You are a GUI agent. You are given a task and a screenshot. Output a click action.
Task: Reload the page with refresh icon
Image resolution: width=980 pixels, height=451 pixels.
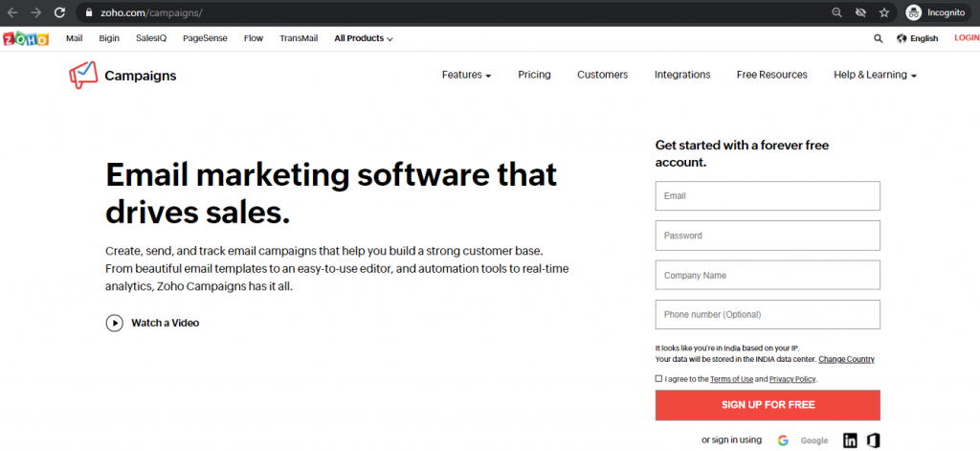59,12
